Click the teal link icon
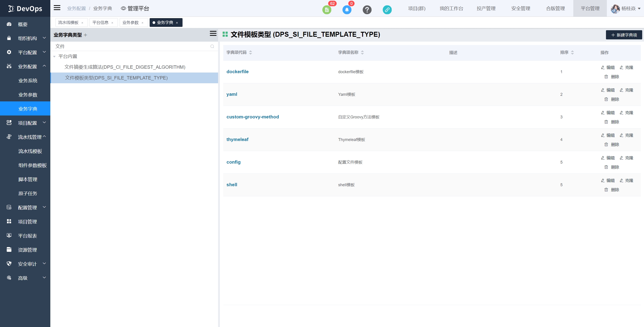This screenshot has width=644, height=327. click(387, 10)
